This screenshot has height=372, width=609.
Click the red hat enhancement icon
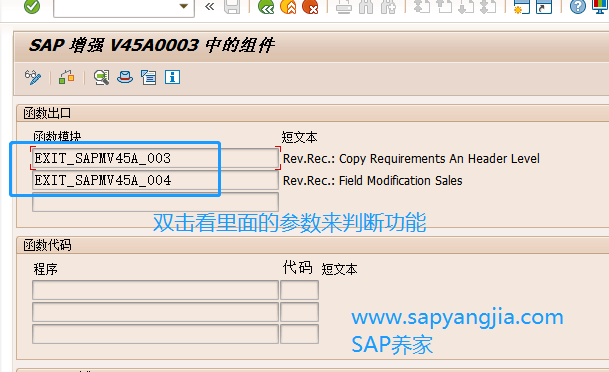(x=125, y=77)
